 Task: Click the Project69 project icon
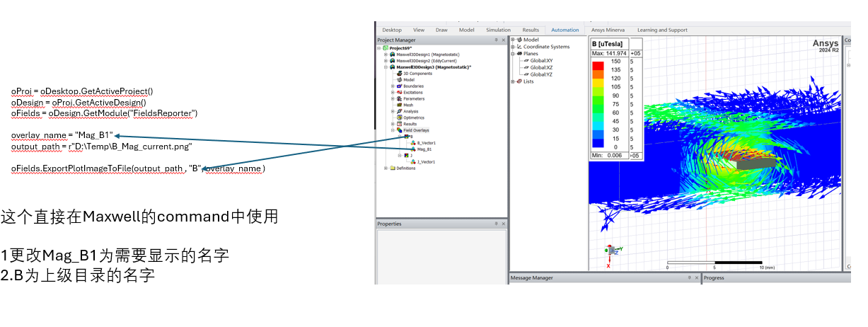coord(386,48)
